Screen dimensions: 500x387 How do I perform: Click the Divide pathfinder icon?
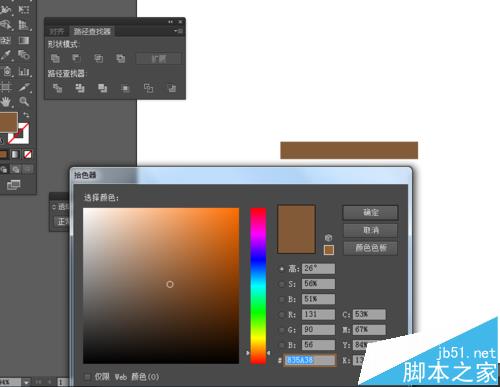click(x=57, y=88)
